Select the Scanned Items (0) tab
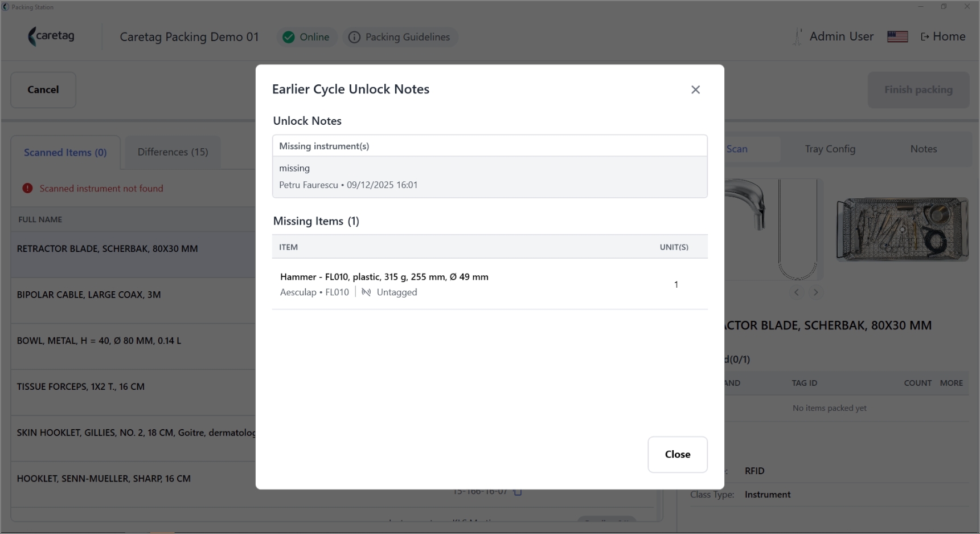Screen dimensions: 980x534 [x=65, y=152]
